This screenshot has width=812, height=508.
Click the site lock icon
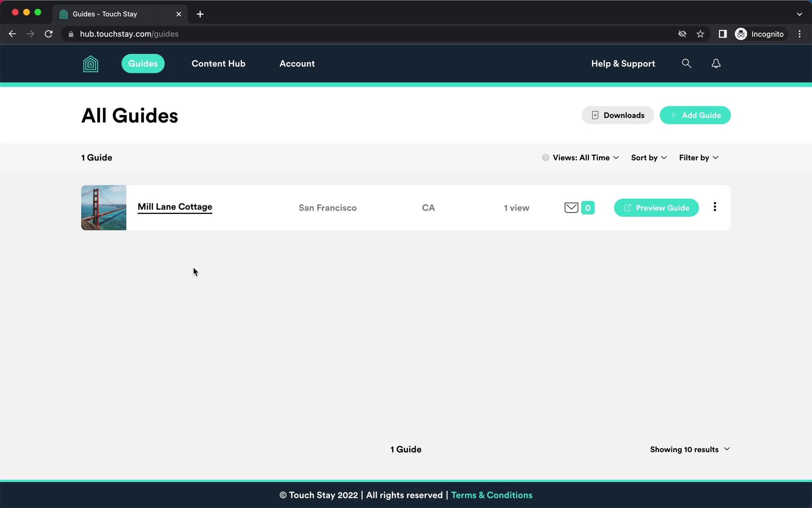(x=71, y=34)
